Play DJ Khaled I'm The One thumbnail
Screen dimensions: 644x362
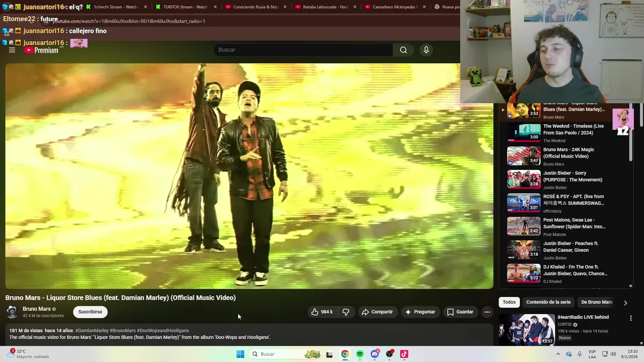click(524, 274)
